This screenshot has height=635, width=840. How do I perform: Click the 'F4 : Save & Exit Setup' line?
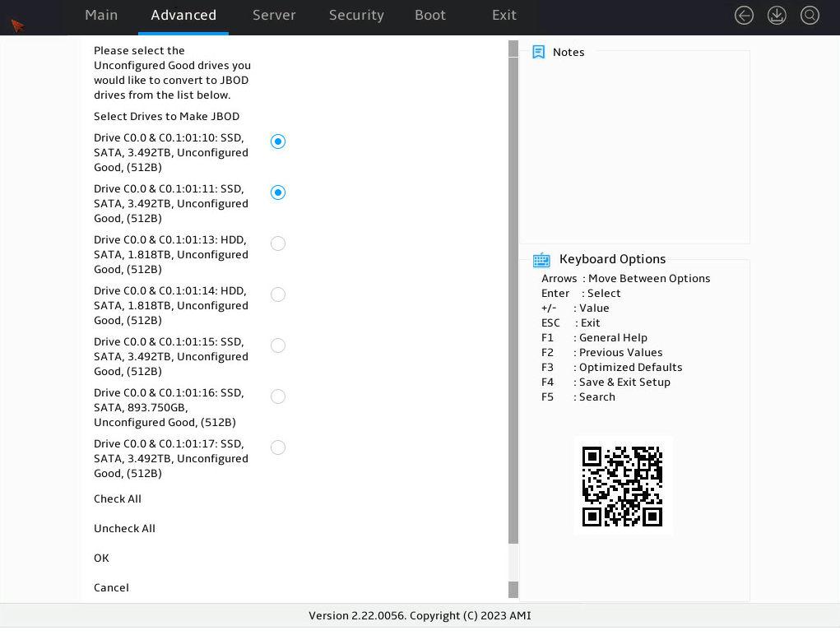coord(606,382)
